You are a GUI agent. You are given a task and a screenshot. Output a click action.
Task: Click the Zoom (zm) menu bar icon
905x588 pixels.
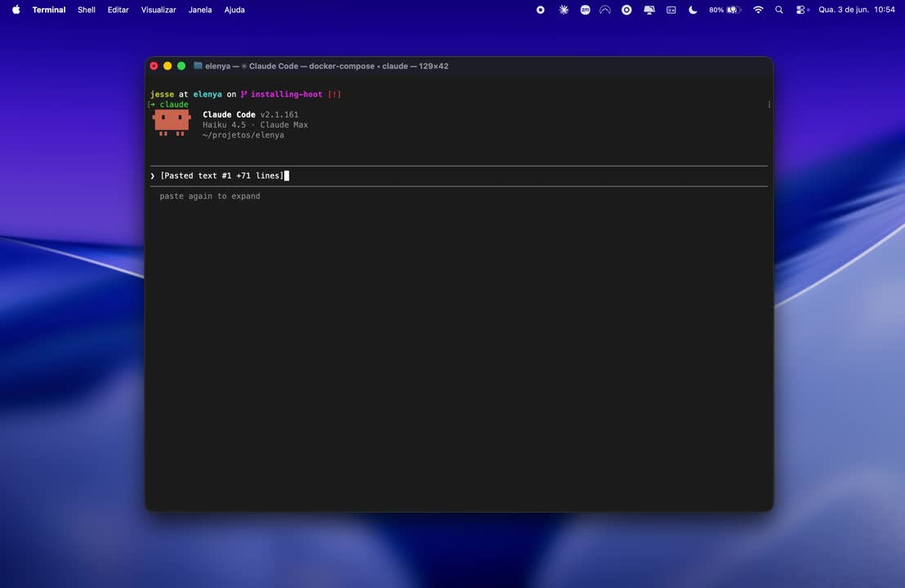[585, 10]
